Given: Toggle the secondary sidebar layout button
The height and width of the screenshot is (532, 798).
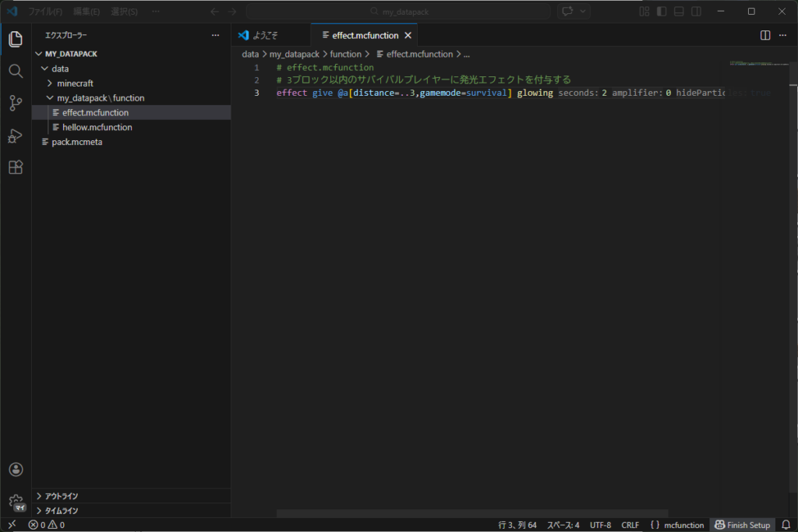Looking at the screenshot, I should click(x=696, y=12).
